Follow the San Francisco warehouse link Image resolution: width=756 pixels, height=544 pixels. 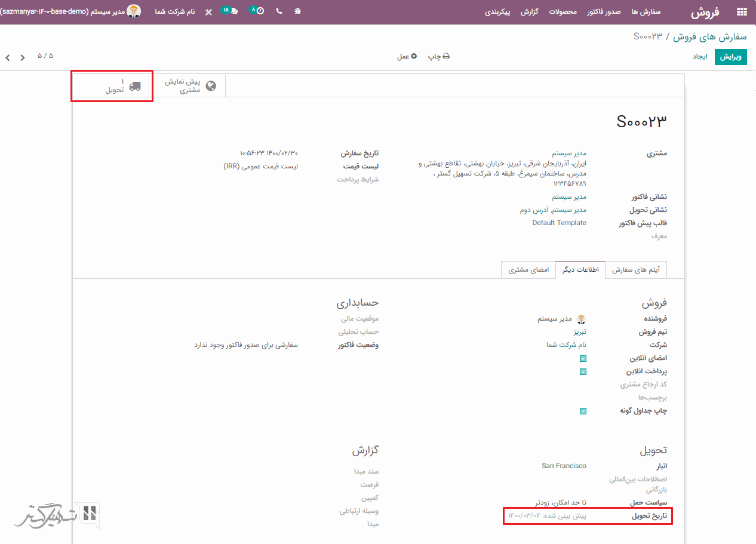pyautogui.click(x=564, y=466)
